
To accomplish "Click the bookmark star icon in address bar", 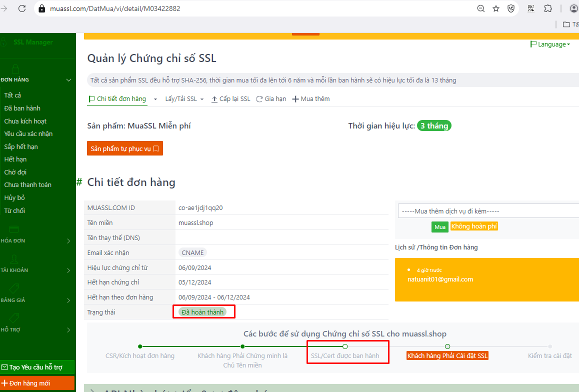I will click(496, 8).
